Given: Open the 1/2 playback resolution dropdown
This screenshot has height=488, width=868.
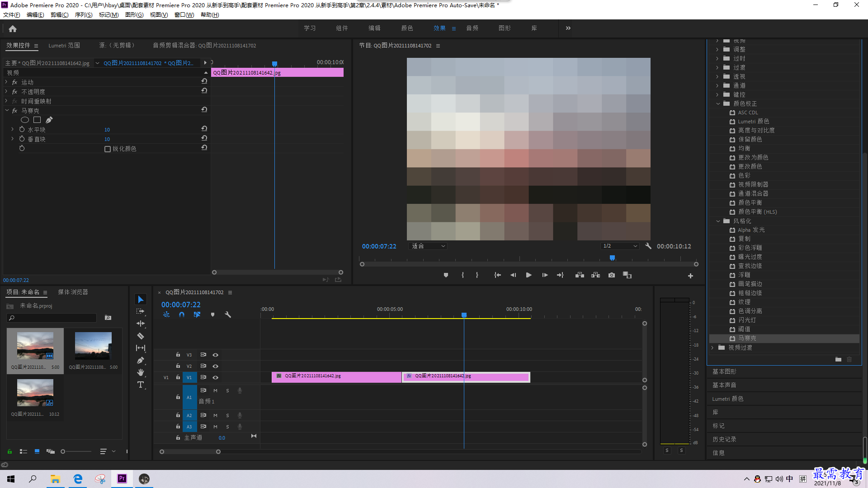Looking at the screenshot, I should click(x=620, y=246).
